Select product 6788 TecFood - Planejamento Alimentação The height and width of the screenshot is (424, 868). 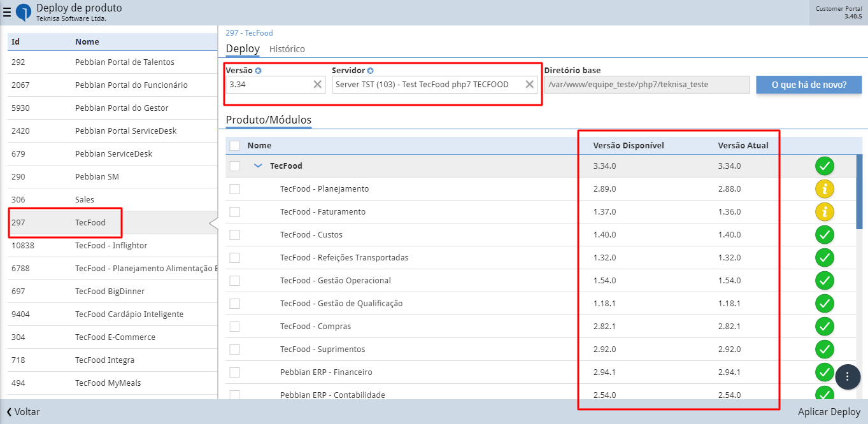point(113,269)
